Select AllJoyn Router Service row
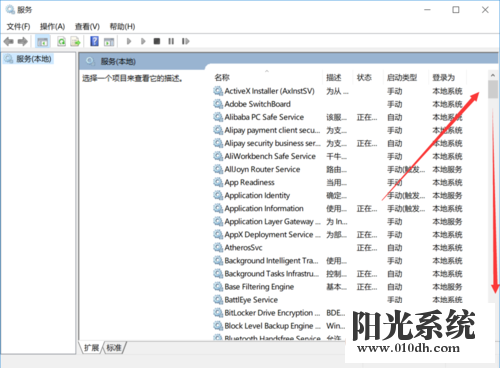500x368 pixels. [262, 169]
